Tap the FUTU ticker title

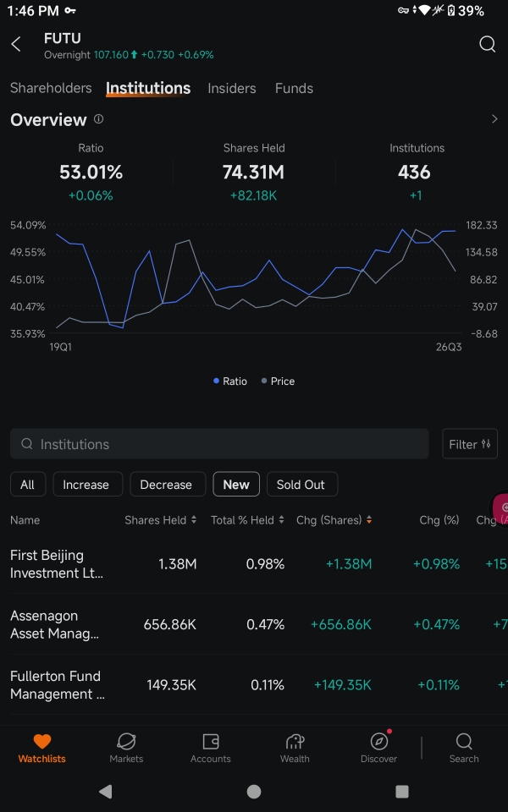(62, 38)
